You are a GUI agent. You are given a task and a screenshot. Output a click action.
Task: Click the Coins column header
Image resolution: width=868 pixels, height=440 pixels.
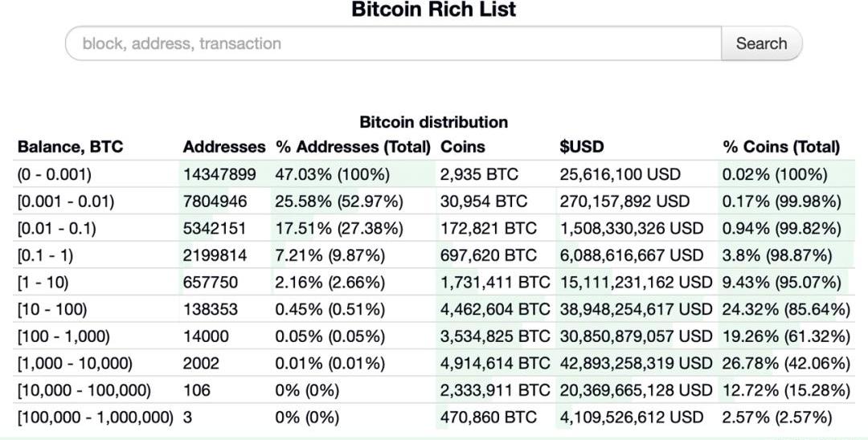[x=463, y=147]
